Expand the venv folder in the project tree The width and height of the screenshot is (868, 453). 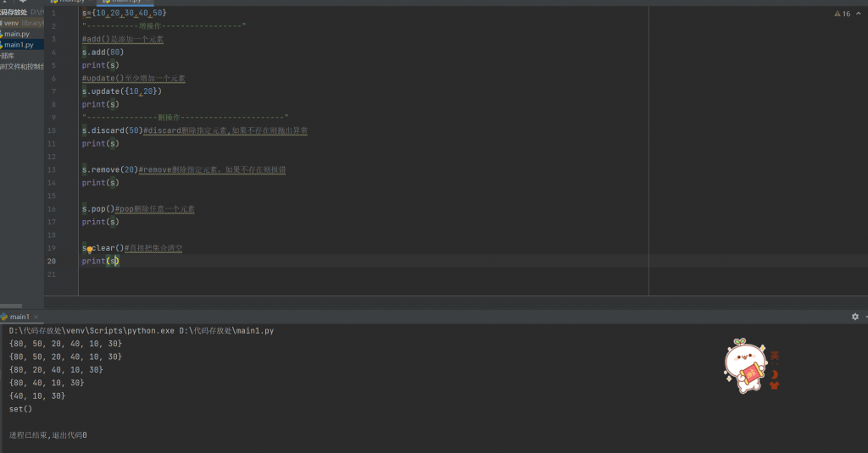tap(12, 24)
